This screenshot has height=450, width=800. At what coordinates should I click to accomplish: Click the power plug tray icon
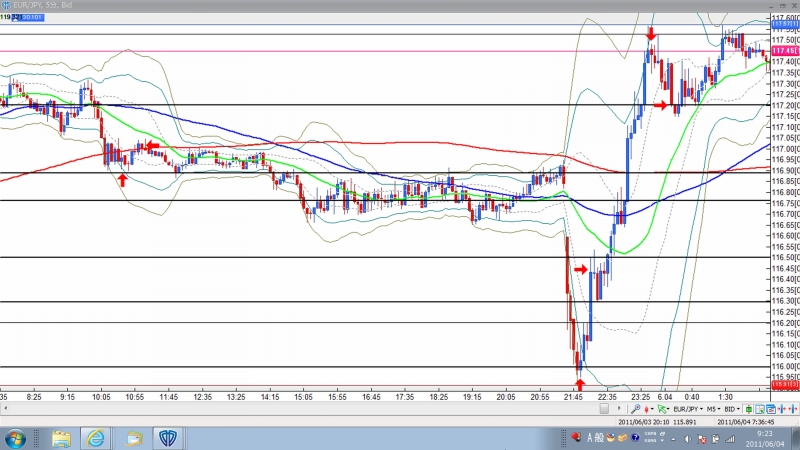[x=716, y=439]
